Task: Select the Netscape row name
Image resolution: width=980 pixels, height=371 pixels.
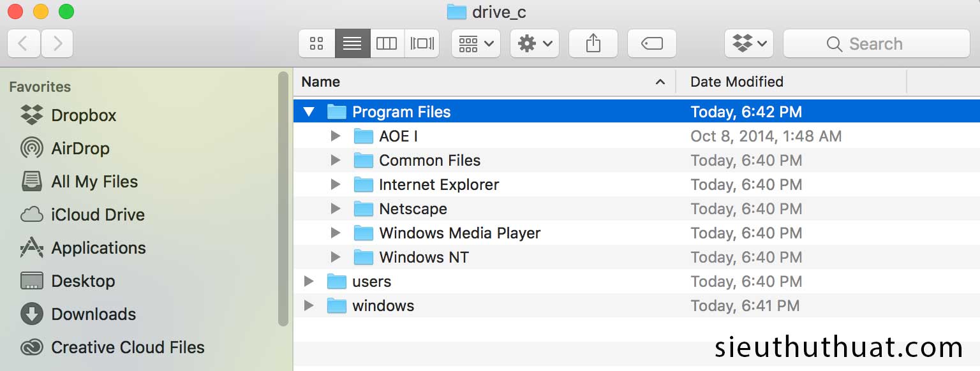Action: (x=413, y=209)
